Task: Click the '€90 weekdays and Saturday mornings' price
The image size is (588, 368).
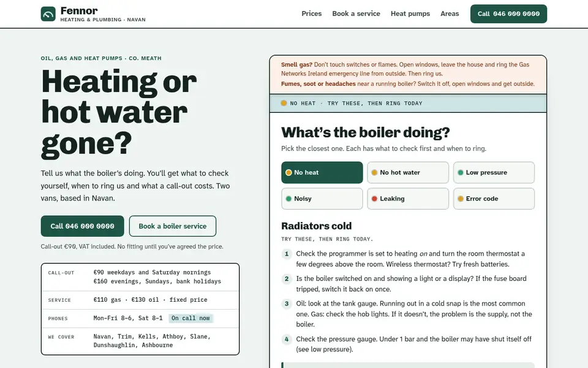Action: [x=152, y=272]
